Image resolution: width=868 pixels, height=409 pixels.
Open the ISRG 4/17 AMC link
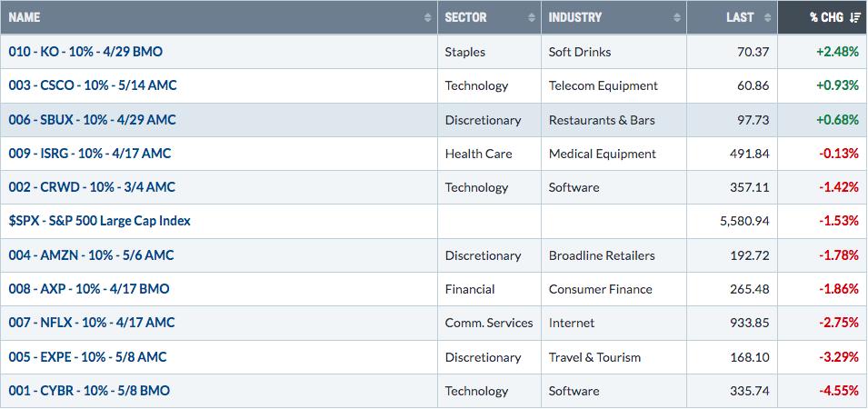pos(90,154)
